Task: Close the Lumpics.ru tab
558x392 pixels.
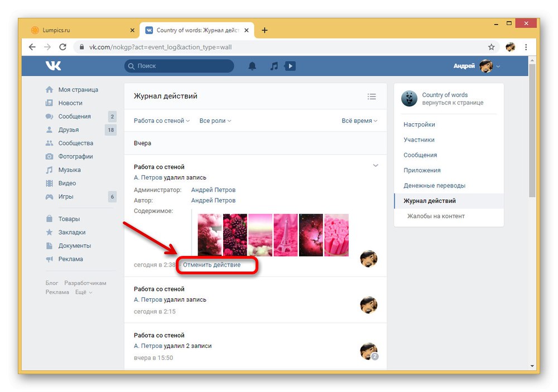Action: click(132, 30)
